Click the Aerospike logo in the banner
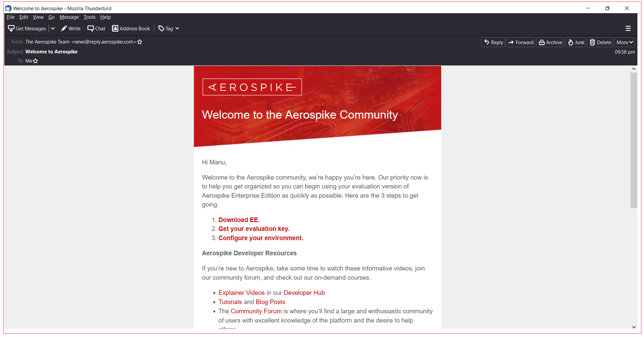 coord(252,87)
